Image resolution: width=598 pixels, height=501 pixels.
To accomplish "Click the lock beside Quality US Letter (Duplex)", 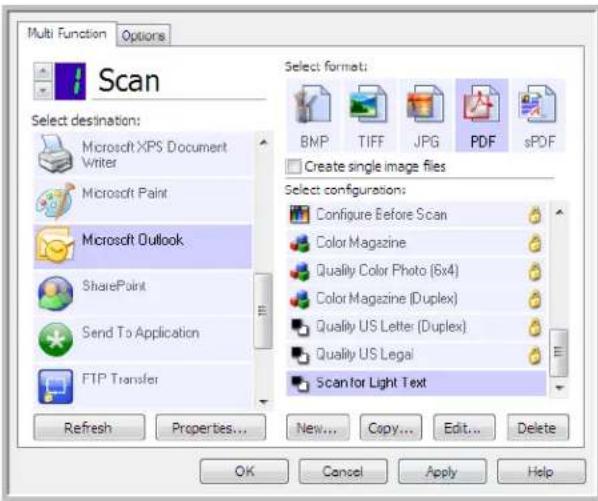I will tap(535, 328).
